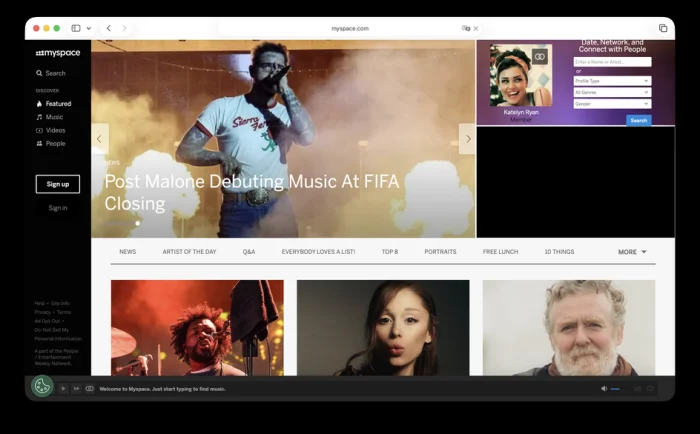Mute audio via the speaker icon
Image resolution: width=700 pixels, height=434 pixels.
[604, 389]
